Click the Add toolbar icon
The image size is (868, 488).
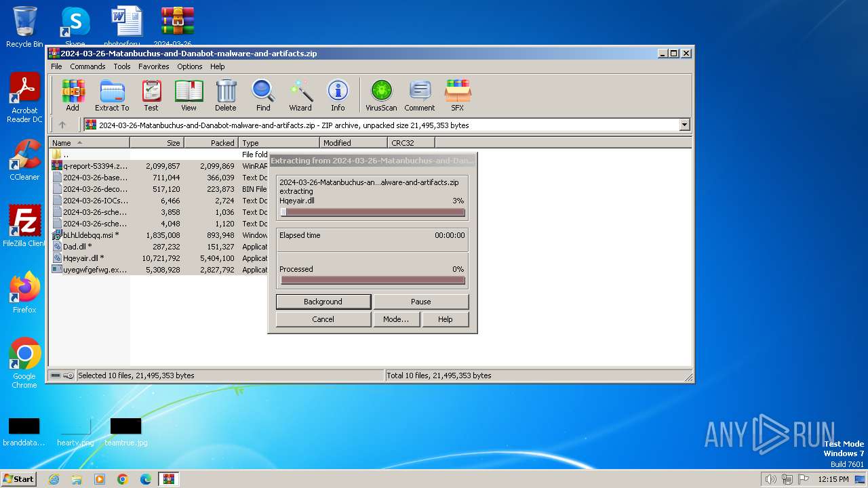pos(73,95)
